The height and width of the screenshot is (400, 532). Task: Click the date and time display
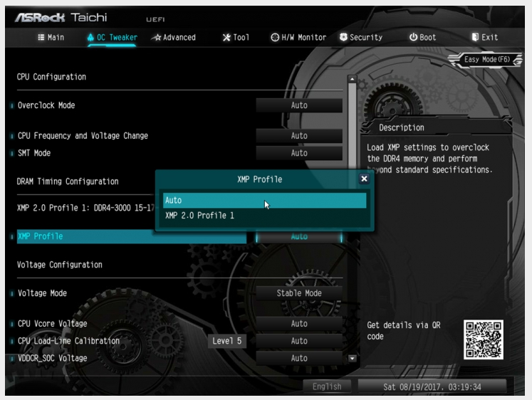(432, 386)
